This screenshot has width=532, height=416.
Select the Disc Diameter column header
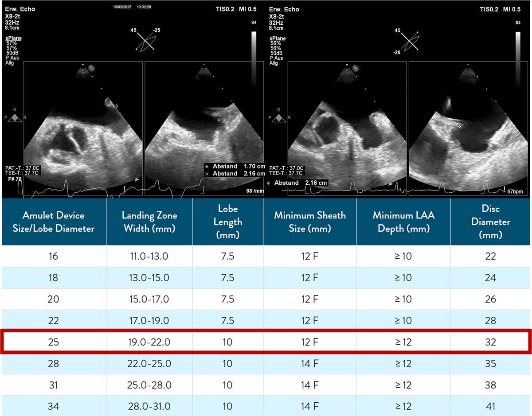[x=490, y=222]
